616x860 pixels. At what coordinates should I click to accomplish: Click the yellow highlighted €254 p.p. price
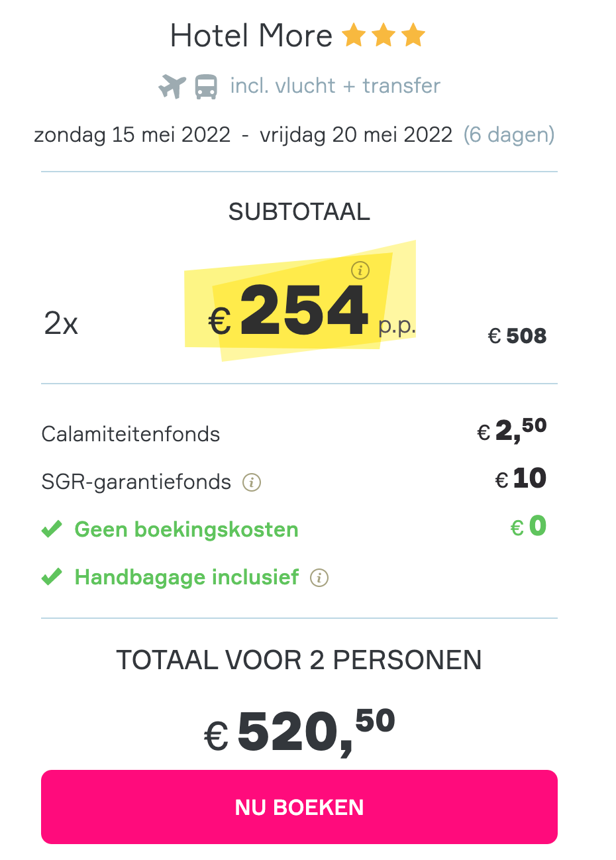312,311
